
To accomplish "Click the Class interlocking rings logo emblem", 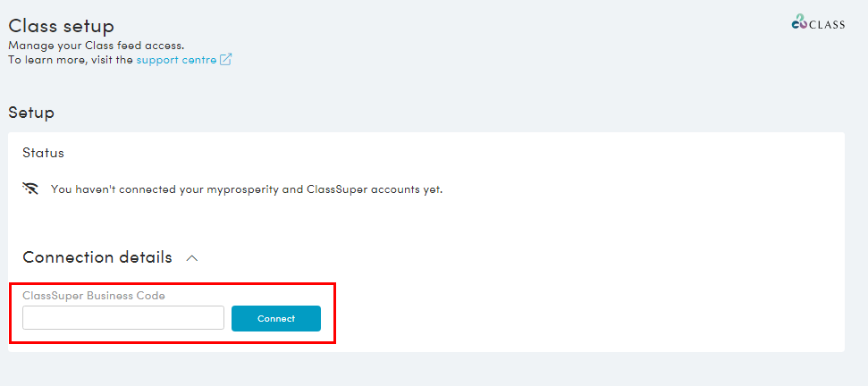I will coord(800,22).
